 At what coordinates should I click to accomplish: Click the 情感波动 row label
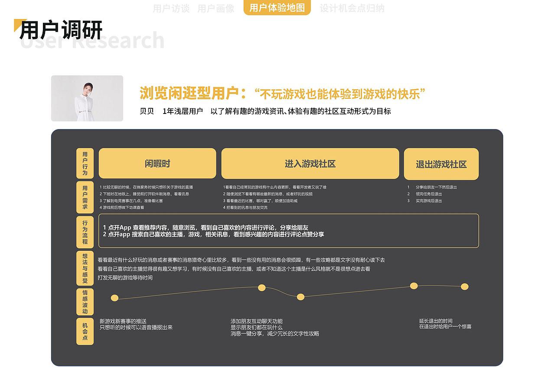click(85, 302)
